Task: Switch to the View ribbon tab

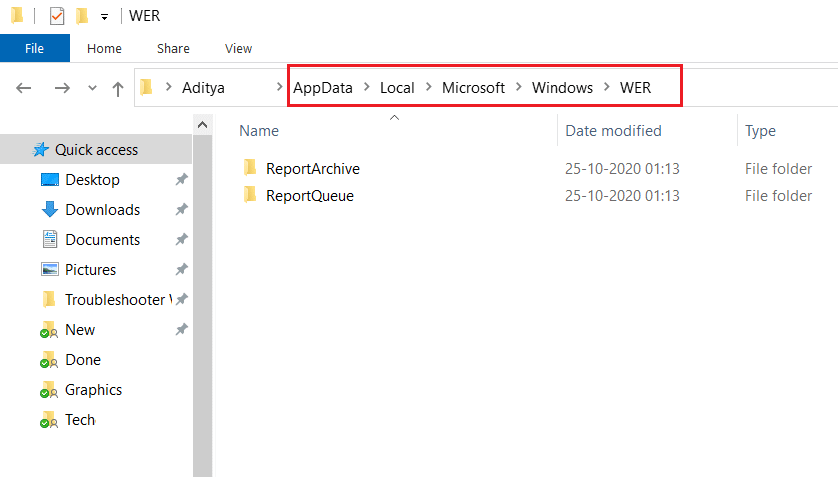Action: 238,48
